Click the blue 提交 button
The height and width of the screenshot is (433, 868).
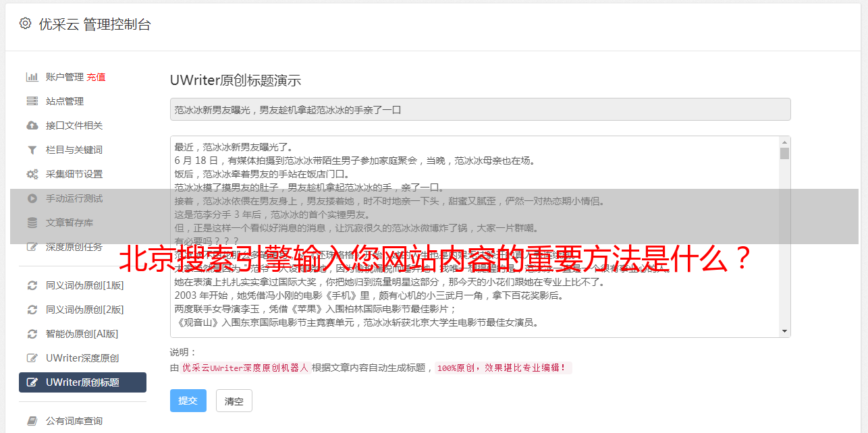[x=188, y=401]
